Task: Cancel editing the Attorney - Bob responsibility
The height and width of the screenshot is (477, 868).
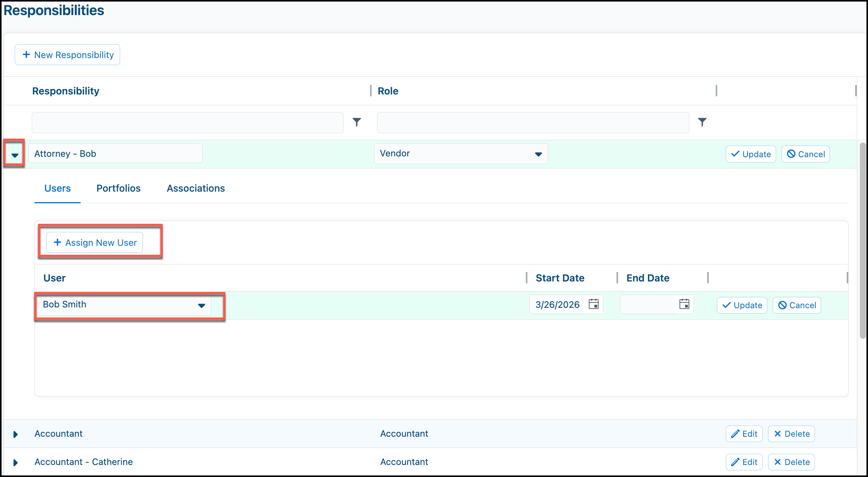Action: tap(806, 154)
